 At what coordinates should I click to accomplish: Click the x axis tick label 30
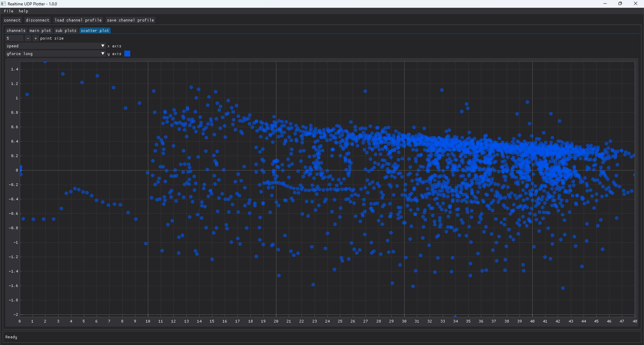[404, 321]
